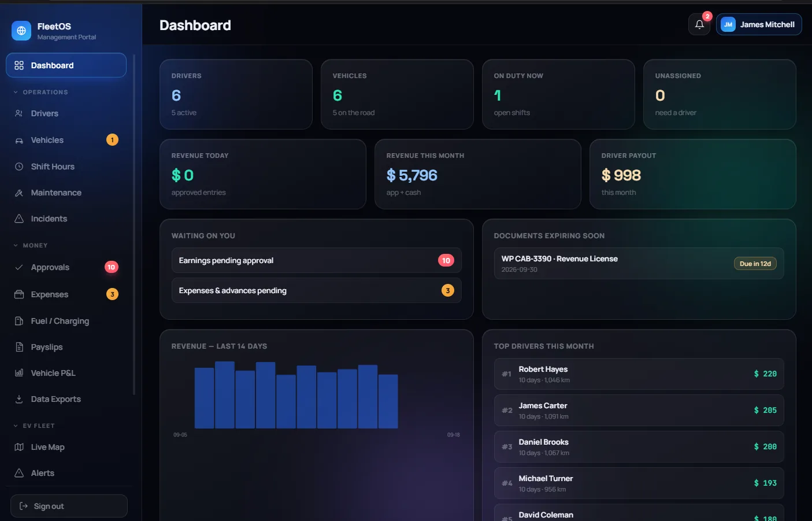The width and height of the screenshot is (812, 521).
Task: Select Daniel Brooks top driver row
Action: 639,446
